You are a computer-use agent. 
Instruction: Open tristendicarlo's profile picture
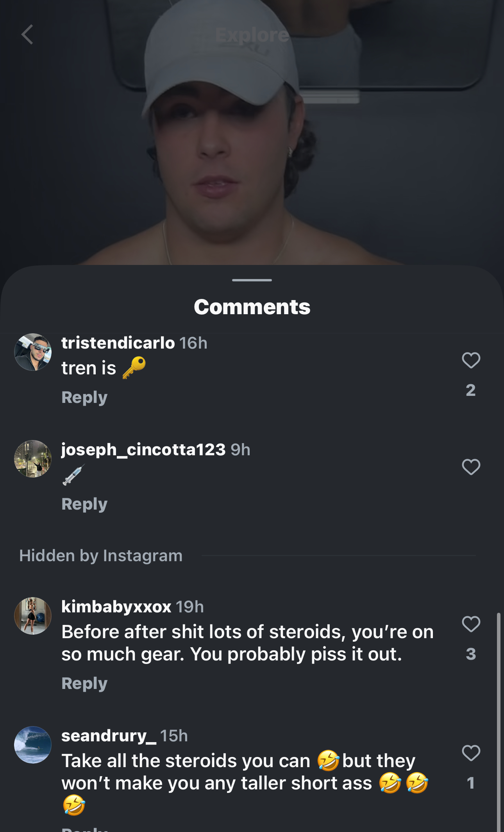[33, 352]
